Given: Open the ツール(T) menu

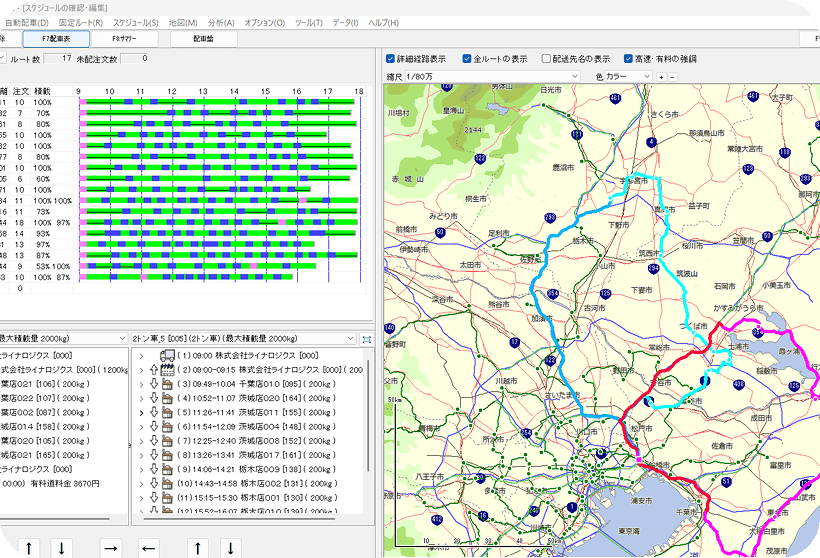Looking at the screenshot, I should pos(309,22).
